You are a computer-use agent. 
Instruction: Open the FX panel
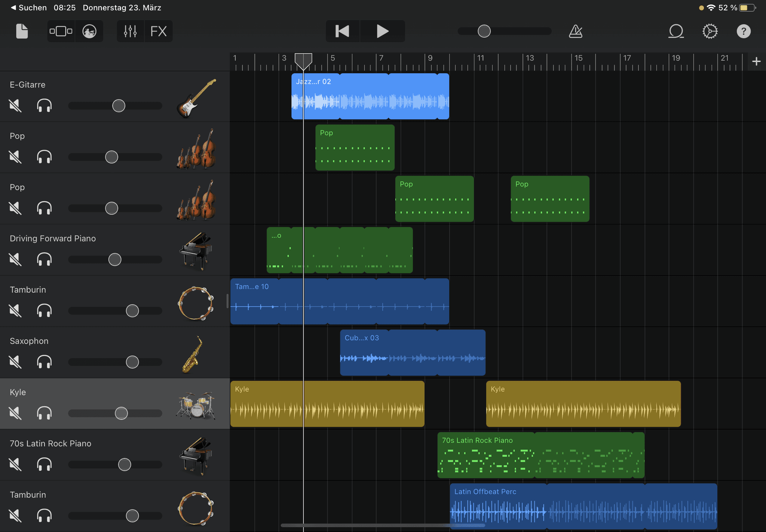click(158, 31)
